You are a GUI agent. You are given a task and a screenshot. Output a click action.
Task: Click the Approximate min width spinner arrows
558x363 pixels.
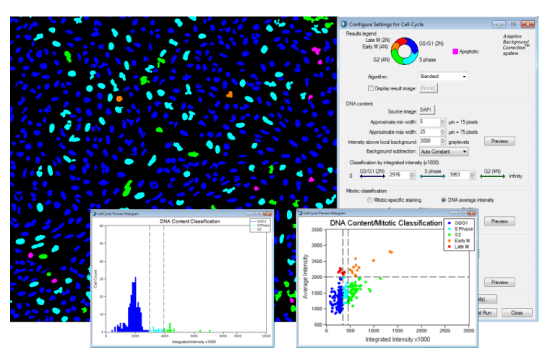[x=443, y=122]
